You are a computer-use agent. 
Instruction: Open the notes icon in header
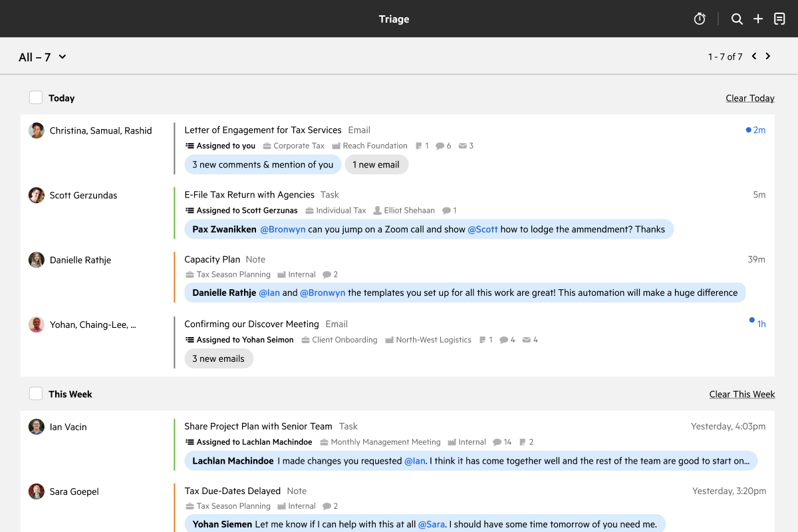[x=779, y=19]
